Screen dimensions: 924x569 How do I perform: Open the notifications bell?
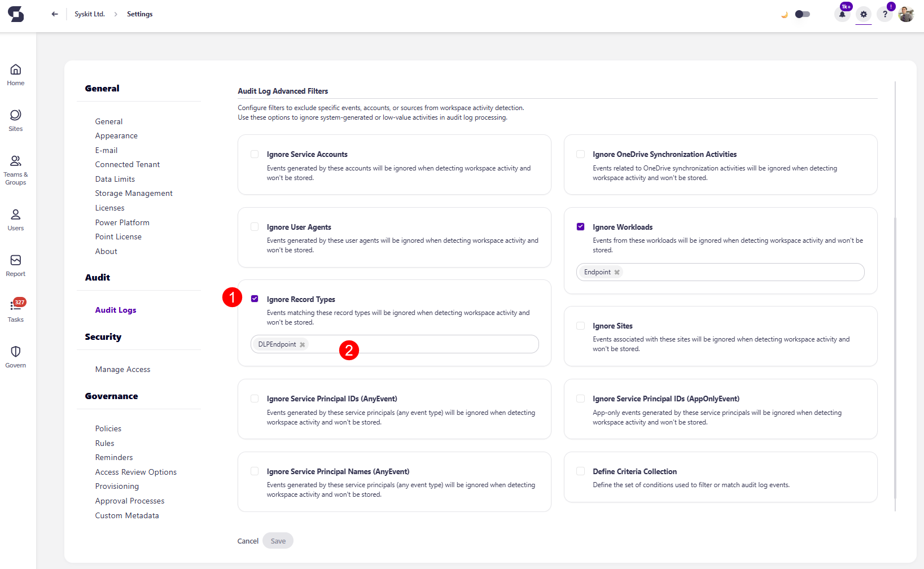tap(842, 14)
